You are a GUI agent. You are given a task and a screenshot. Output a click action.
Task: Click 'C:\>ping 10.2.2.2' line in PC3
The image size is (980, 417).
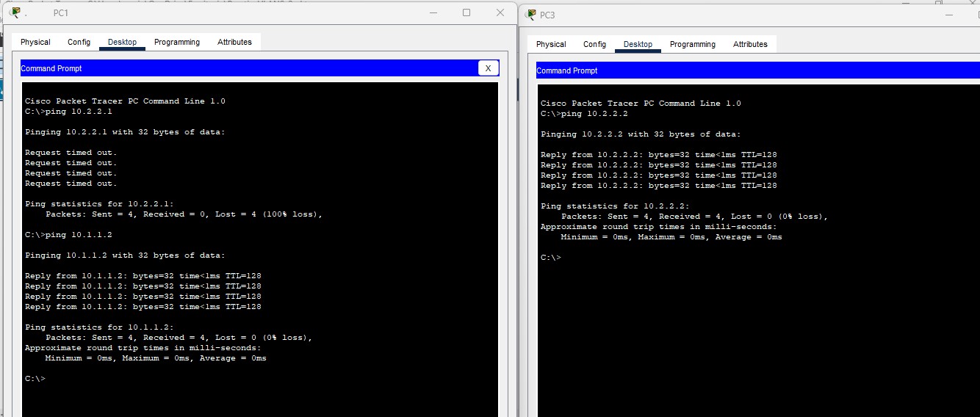tap(584, 114)
